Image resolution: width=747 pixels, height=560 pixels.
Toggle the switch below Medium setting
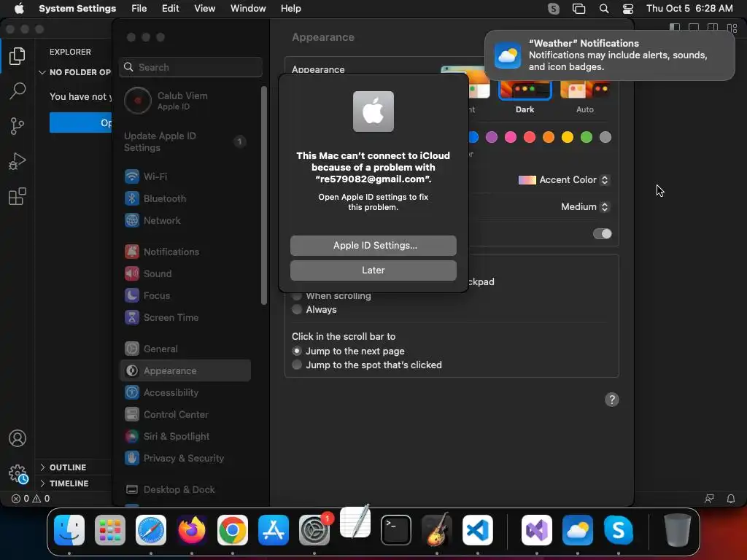point(602,234)
